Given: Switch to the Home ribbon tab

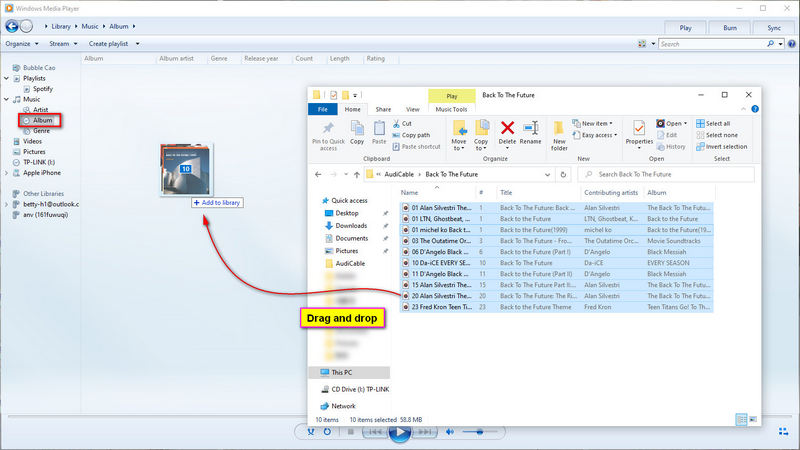Looking at the screenshot, I should [352, 109].
